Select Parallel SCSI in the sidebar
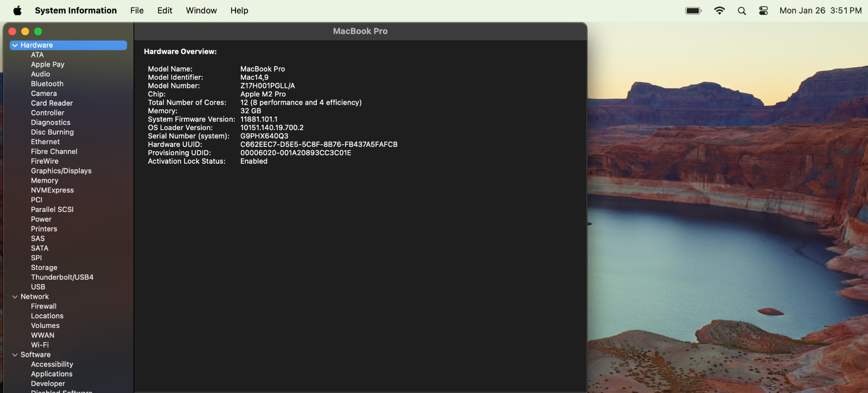Screen dimensions: 868x393 click(x=53, y=210)
